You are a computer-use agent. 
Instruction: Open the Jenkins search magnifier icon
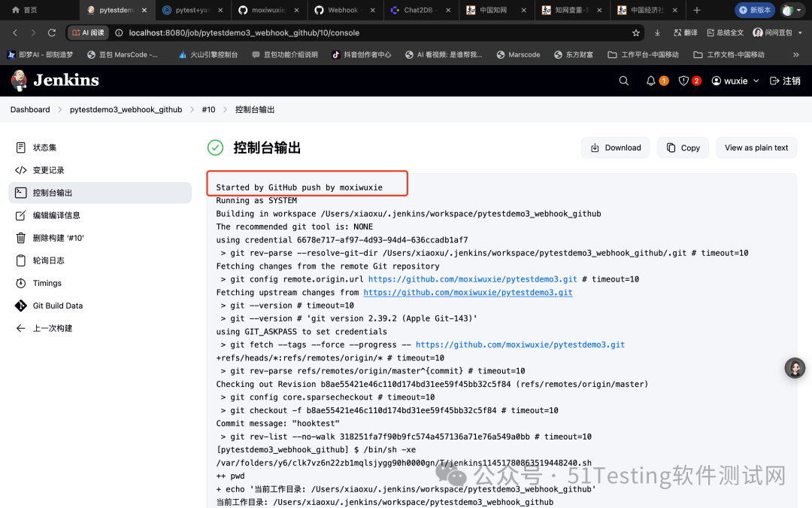(623, 81)
